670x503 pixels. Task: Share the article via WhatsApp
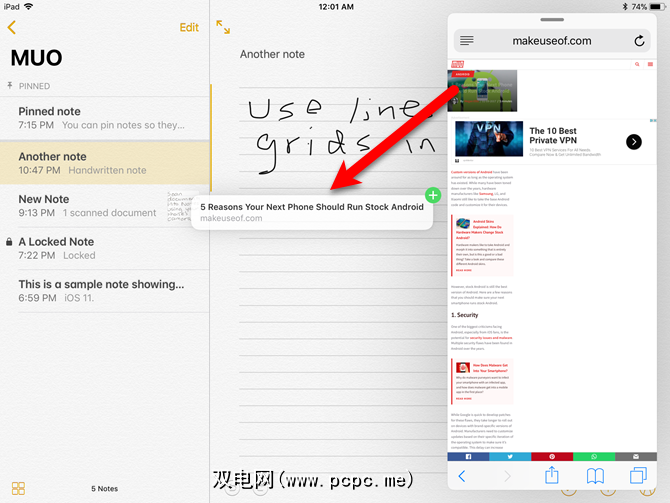[x=594, y=456]
